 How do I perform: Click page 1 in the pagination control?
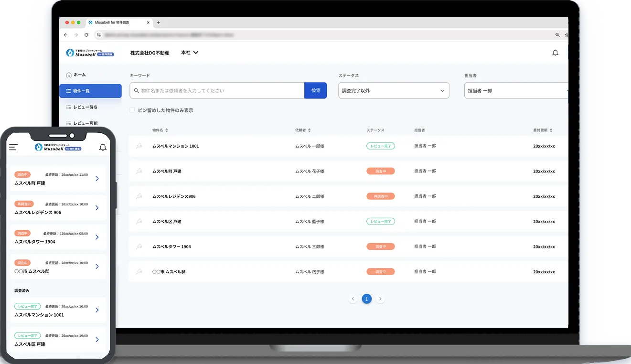click(366, 299)
